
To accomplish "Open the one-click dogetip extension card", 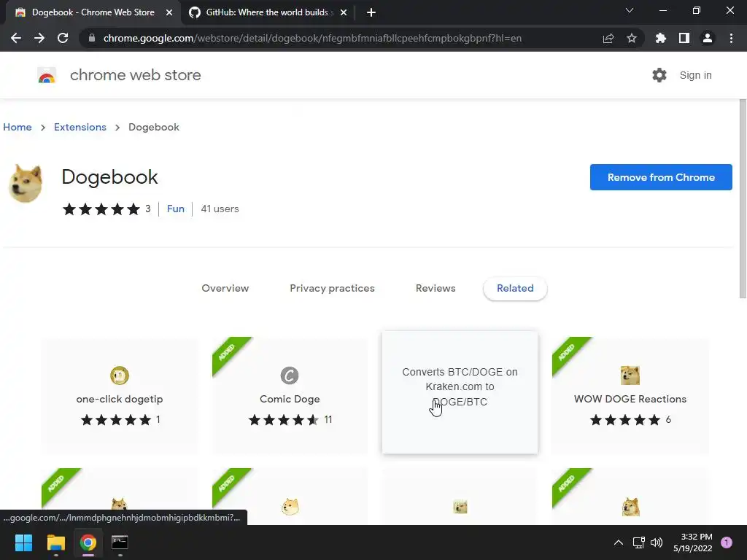I will tap(120, 396).
